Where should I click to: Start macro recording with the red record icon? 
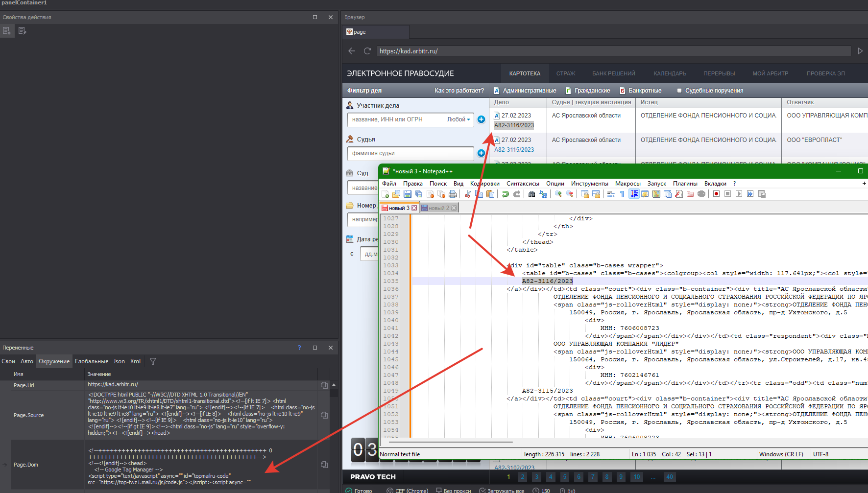[716, 194]
